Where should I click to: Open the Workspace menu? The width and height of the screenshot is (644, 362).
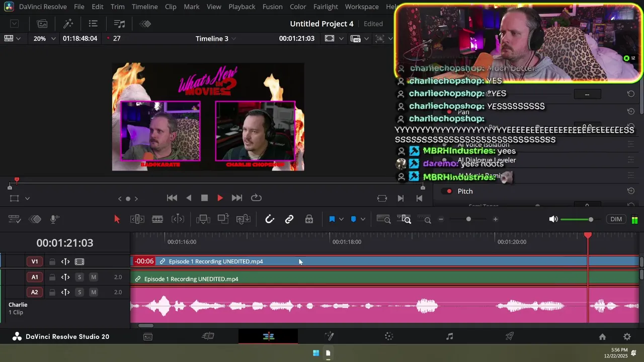(362, 7)
